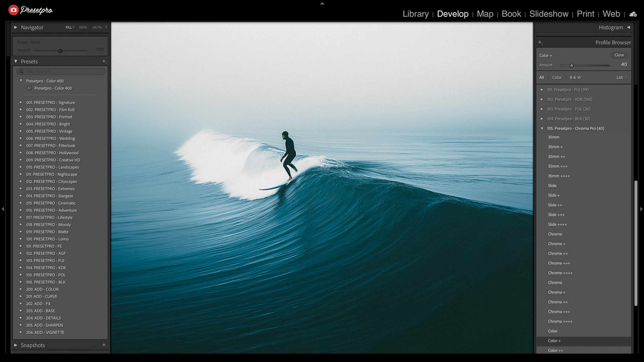The image size is (644, 362).
Task: Click the preset icon beside Presetpro - Color 400
Action: 29,88
